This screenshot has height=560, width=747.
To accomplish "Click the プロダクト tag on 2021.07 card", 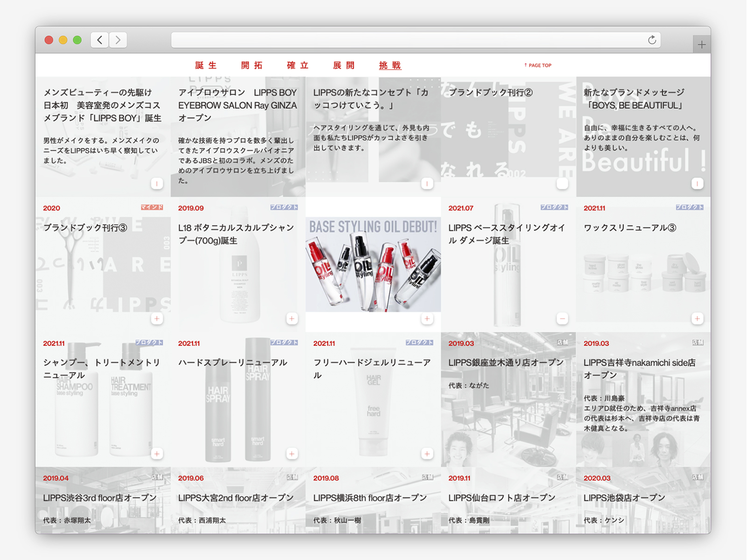I will tap(554, 207).
